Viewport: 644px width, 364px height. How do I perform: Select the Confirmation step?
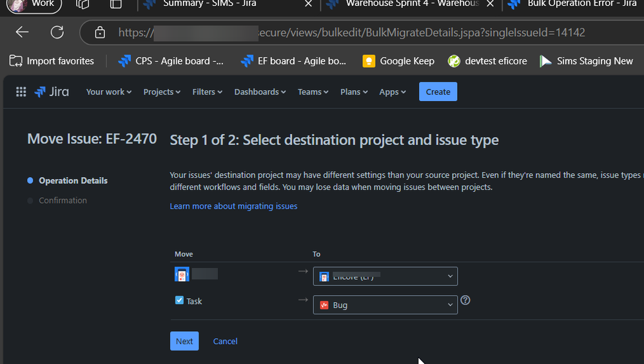[x=63, y=200]
